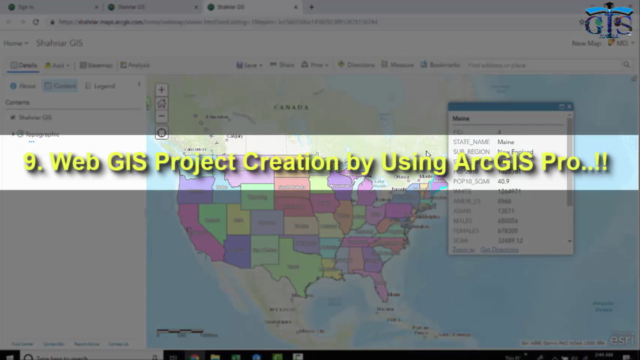
Task: Open the Analysis tools
Action: [135, 65]
